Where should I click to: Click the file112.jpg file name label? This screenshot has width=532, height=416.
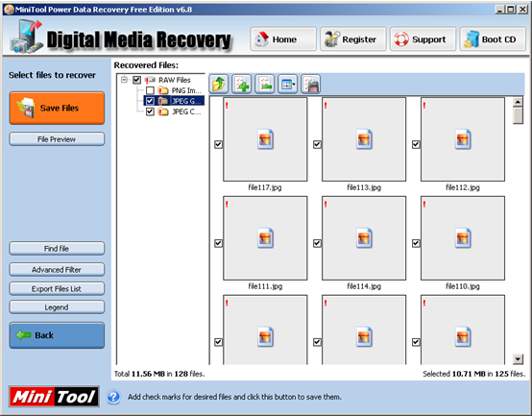pyautogui.click(x=463, y=187)
